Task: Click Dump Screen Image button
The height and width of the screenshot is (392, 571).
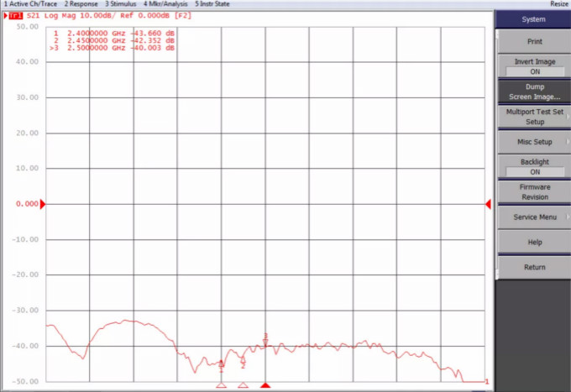Action: [534, 91]
